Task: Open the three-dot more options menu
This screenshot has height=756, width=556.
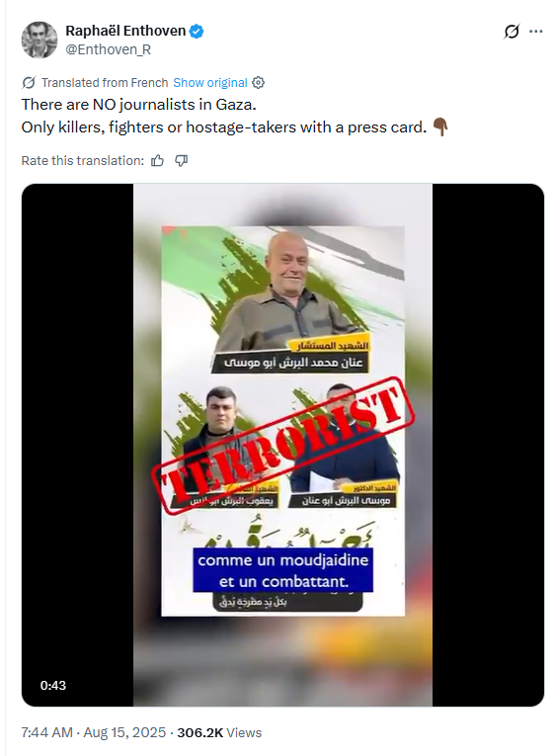Action: coord(536,32)
